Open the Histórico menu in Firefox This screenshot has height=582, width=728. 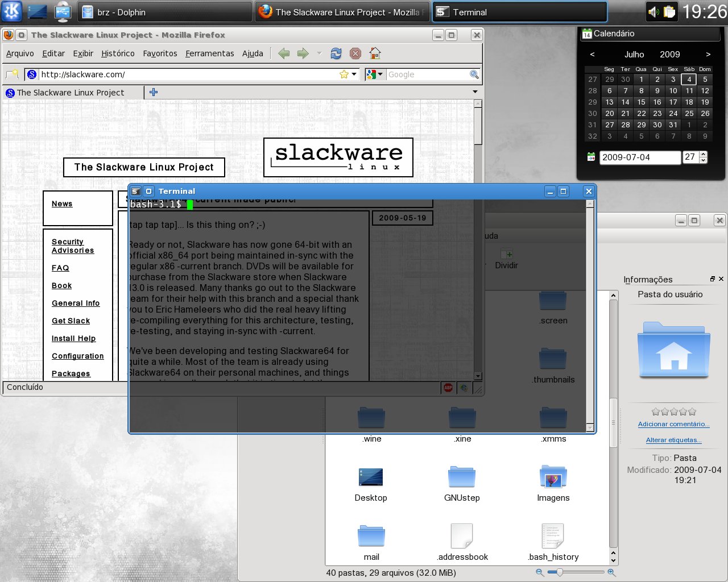click(118, 53)
